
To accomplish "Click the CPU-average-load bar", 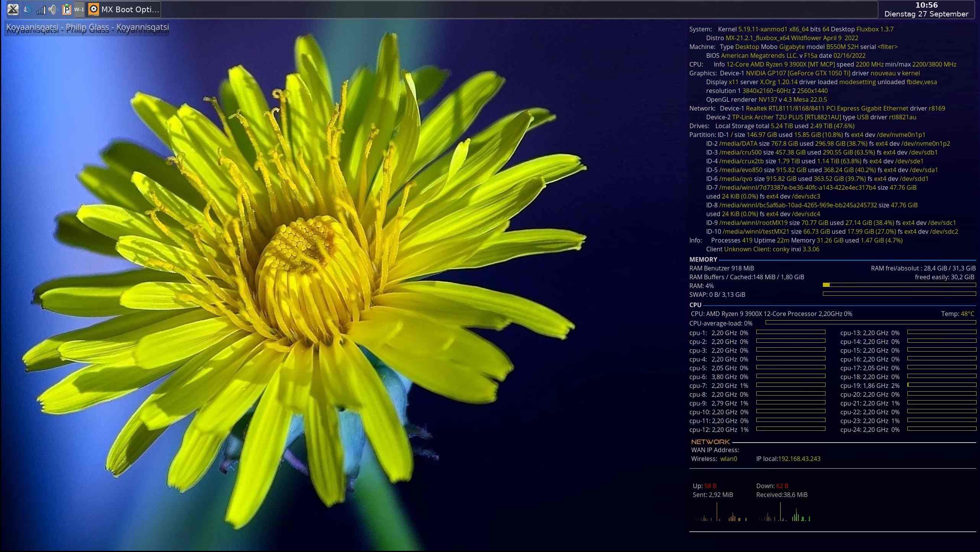I will coord(870,322).
